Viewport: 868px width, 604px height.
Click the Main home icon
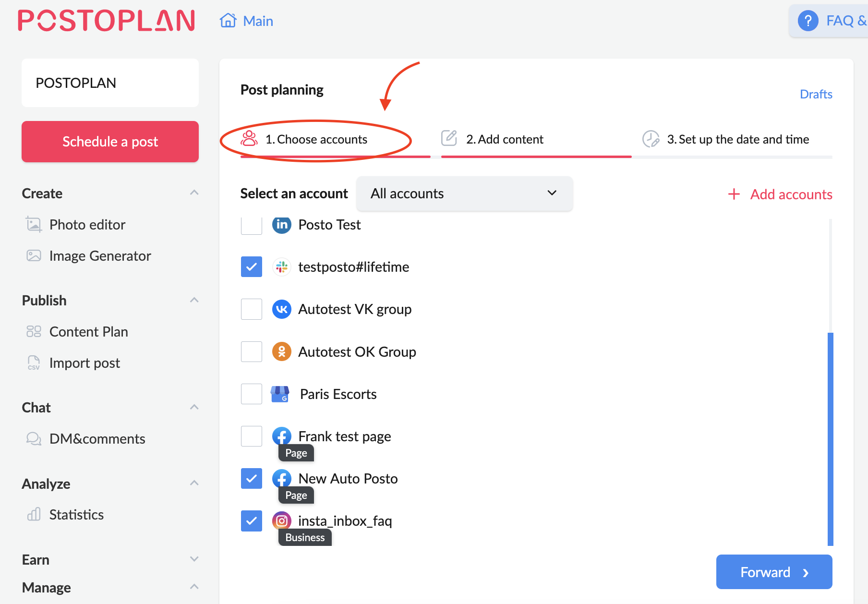(228, 21)
